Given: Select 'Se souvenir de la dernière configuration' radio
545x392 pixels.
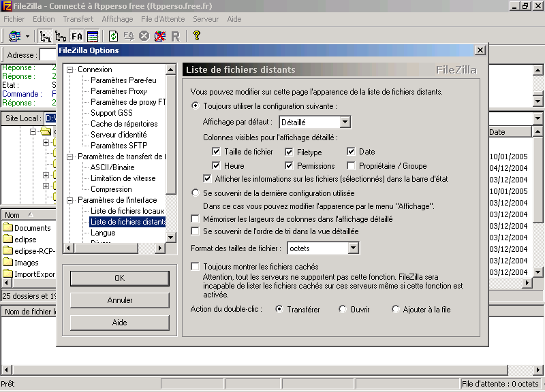Looking at the screenshot, I should coord(196,193).
